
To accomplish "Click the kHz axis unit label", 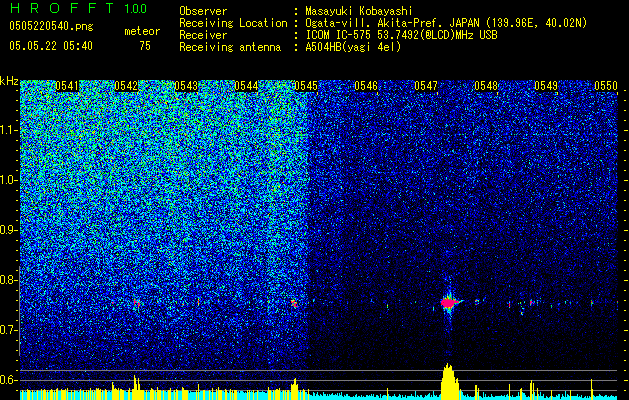I will click(x=9, y=81).
